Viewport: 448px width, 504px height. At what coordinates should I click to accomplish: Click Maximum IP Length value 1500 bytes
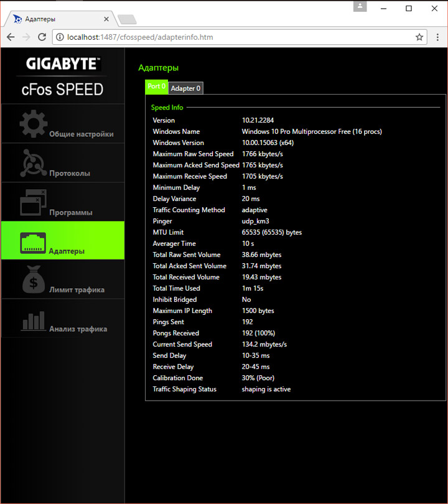click(x=258, y=311)
